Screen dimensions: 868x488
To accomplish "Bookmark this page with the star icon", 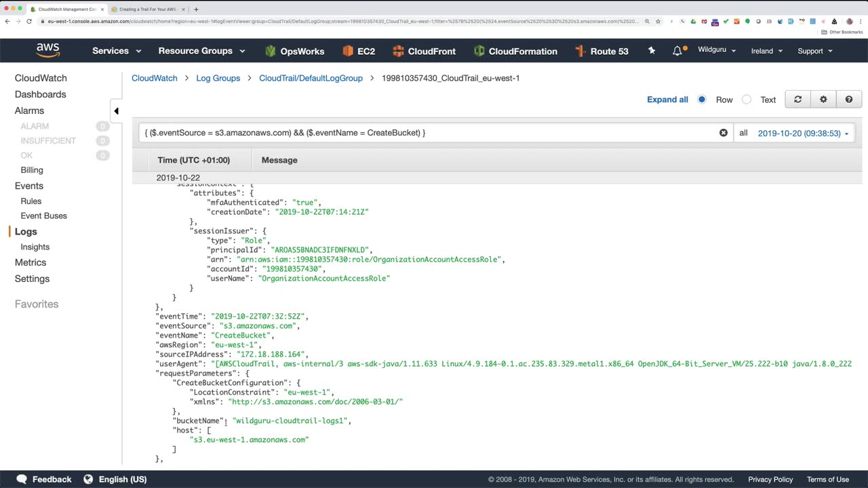I will pyautogui.click(x=658, y=21).
